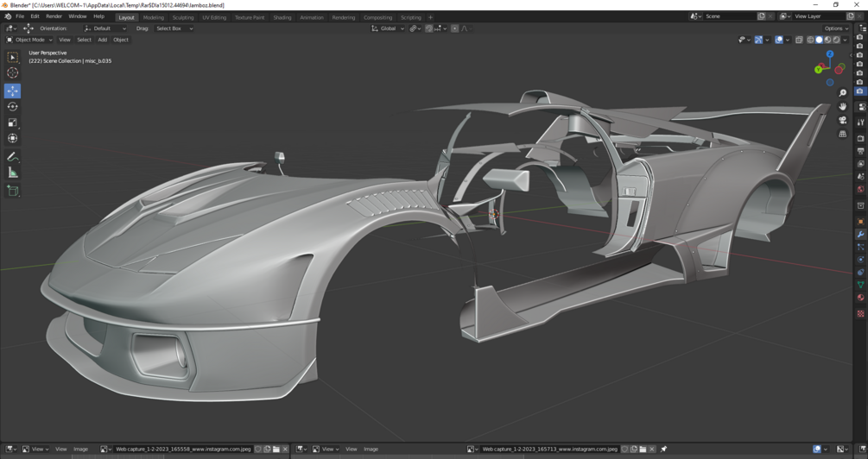Switch to UV Editing workspace tab
This screenshot has height=459, width=868.
(214, 17)
